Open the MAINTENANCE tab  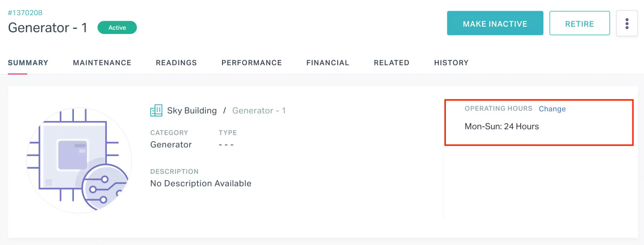point(102,63)
